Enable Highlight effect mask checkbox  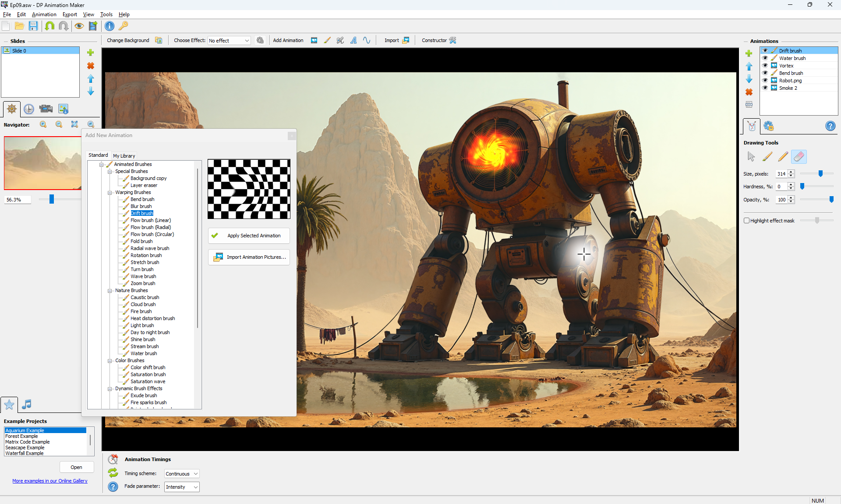click(746, 221)
